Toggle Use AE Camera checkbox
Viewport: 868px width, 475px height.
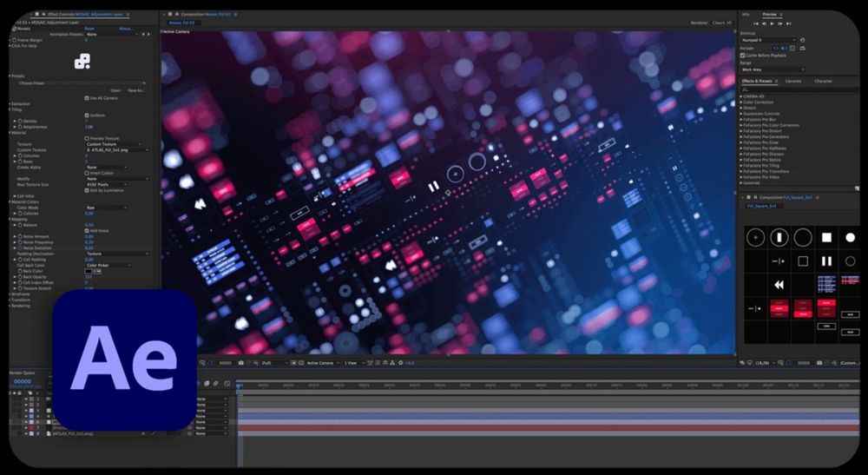pos(87,98)
